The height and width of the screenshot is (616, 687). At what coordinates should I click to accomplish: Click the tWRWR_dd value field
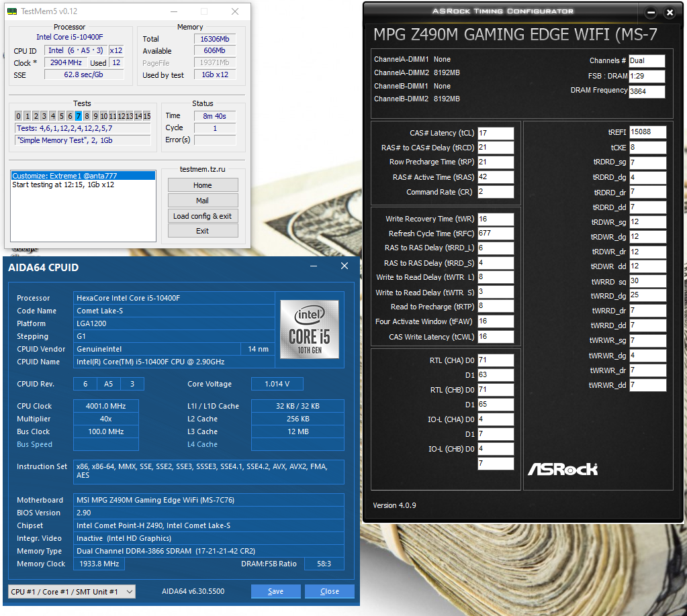pyautogui.click(x=647, y=385)
